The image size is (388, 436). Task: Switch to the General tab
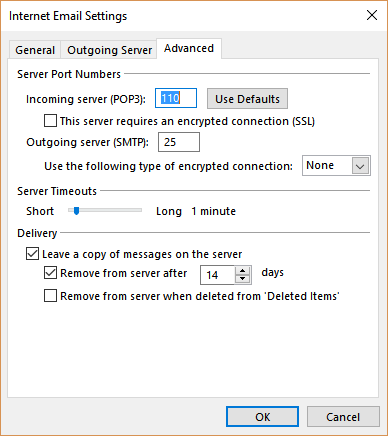35,50
